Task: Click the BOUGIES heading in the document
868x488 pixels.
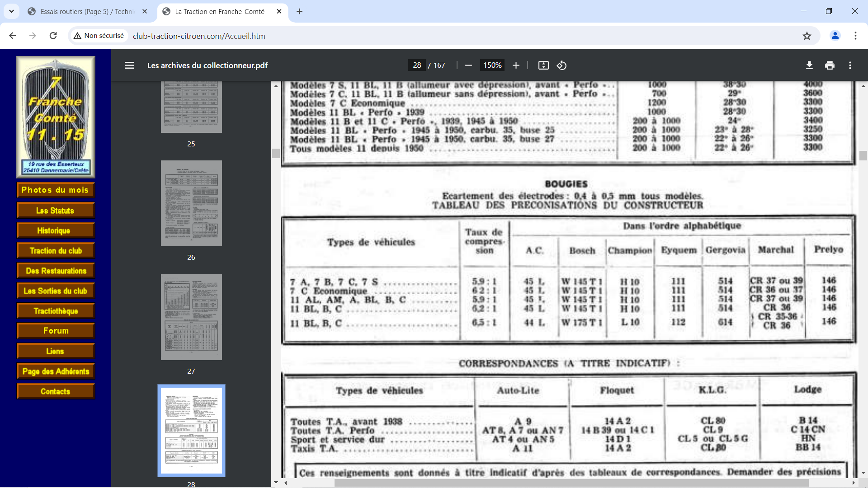Action: coord(566,184)
